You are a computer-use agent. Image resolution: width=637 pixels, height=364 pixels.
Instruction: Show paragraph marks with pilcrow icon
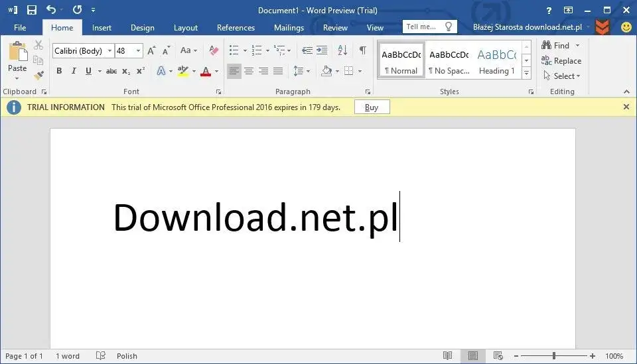point(362,50)
